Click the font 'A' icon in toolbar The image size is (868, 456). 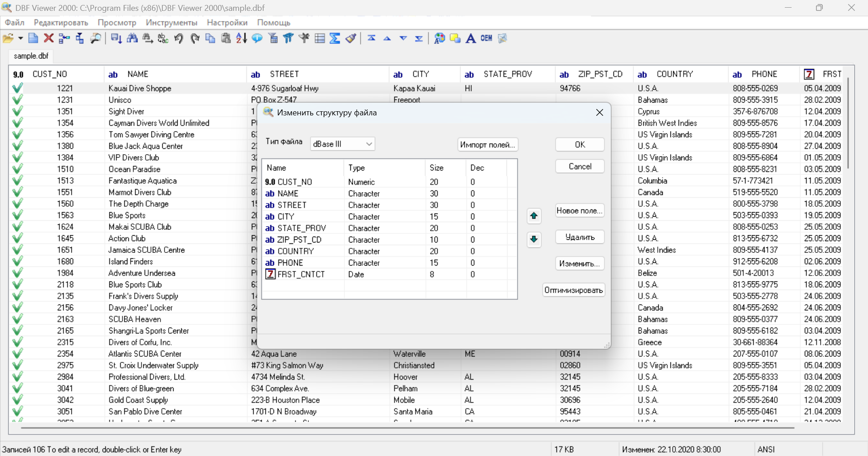point(471,38)
